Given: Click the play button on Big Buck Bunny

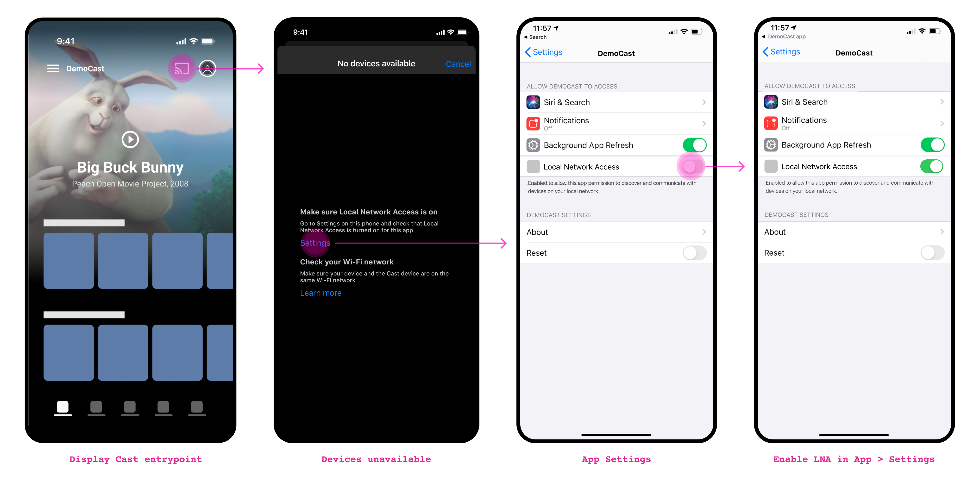Looking at the screenshot, I should click(130, 139).
